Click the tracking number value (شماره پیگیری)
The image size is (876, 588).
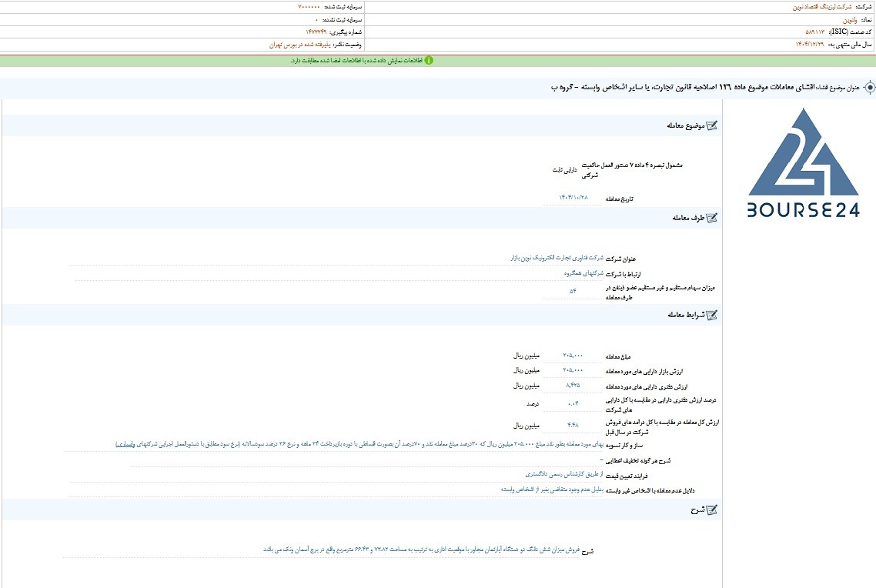(316, 32)
